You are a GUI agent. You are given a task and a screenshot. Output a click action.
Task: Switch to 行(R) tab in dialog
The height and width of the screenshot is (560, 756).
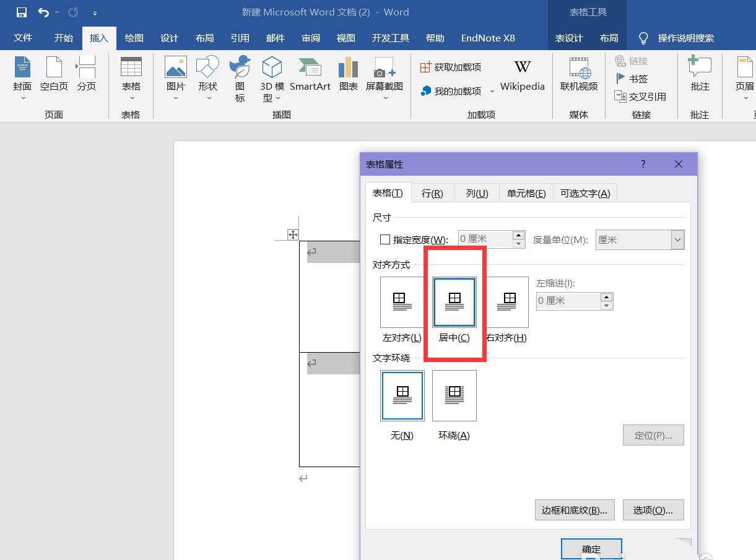(x=432, y=193)
